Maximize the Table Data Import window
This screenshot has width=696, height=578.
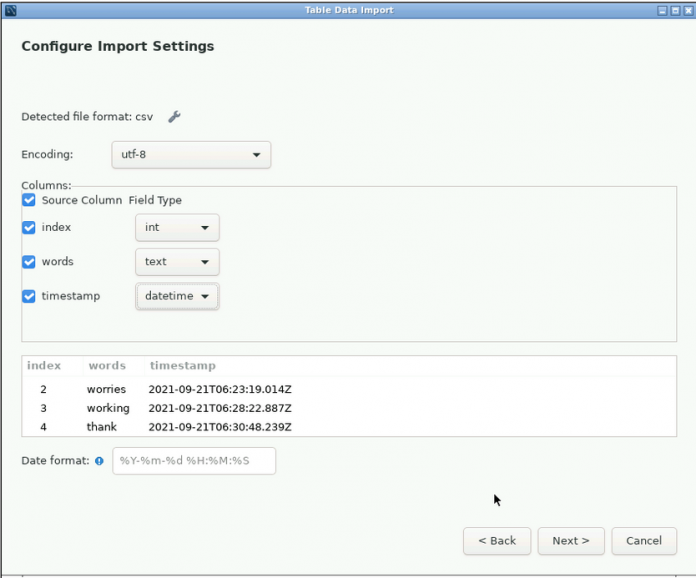click(x=675, y=10)
